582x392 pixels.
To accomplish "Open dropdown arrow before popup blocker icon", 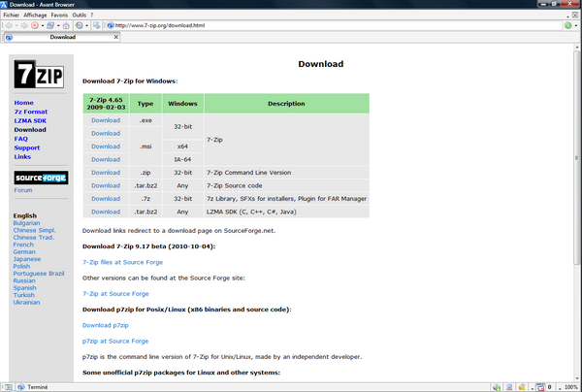I will [533, 388].
